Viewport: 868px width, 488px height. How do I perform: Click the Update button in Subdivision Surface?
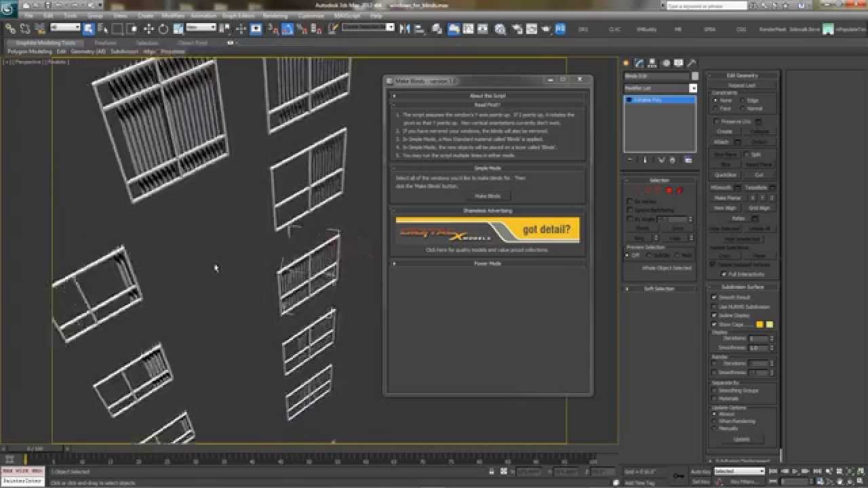(742, 439)
